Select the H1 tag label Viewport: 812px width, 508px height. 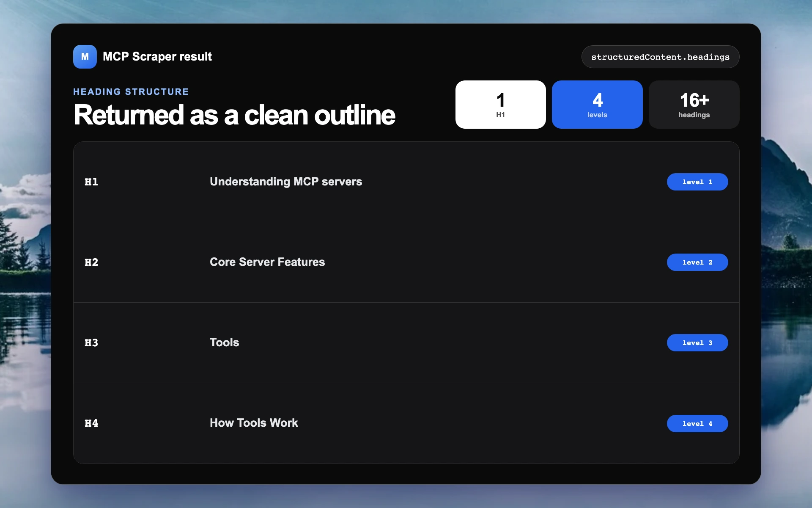[x=91, y=182]
